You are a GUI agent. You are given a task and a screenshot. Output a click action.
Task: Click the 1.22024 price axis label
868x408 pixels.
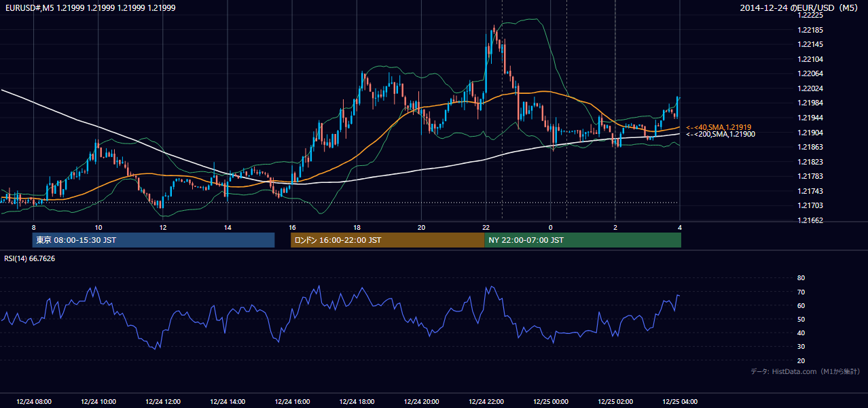coord(809,88)
